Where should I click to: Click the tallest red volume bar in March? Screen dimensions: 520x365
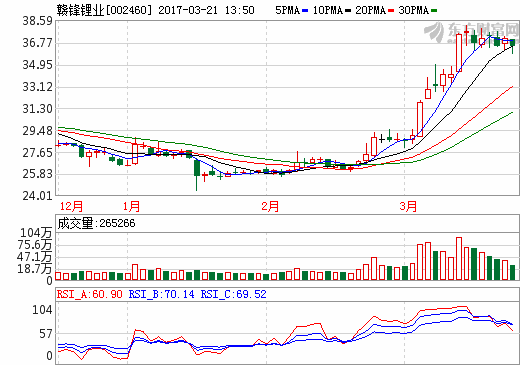point(459,259)
